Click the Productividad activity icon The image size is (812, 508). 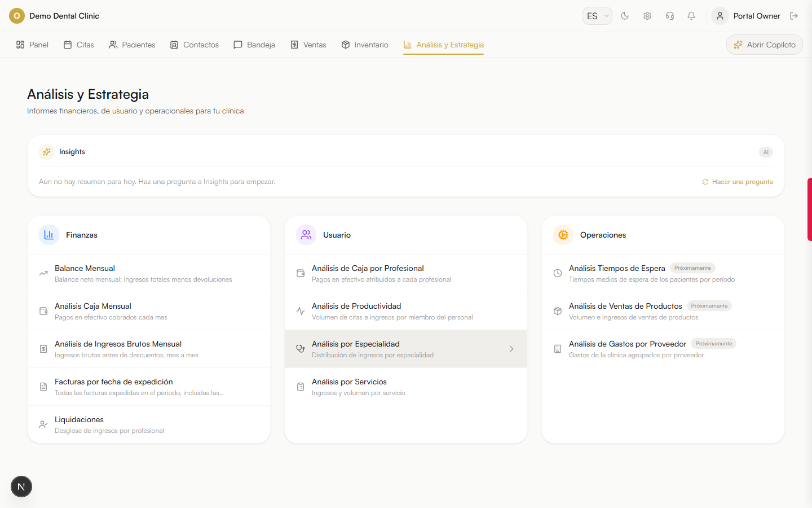(301, 311)
